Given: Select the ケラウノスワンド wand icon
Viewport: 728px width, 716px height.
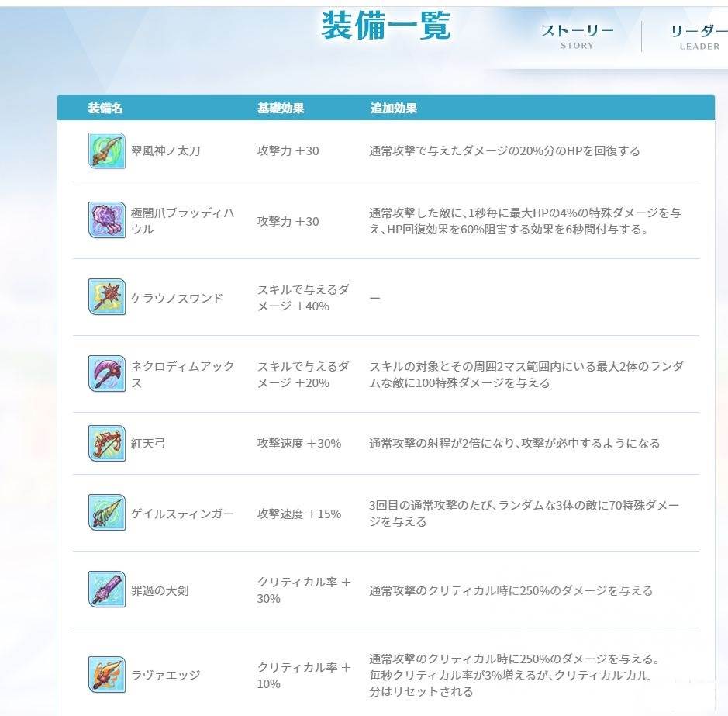Looking at the screenshot, I should (x=106, y=297).
